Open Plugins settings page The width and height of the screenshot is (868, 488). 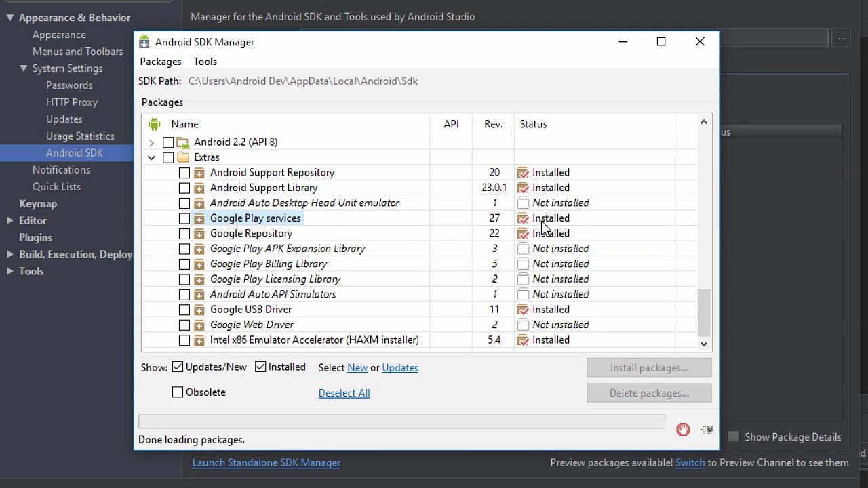(35, 237)
